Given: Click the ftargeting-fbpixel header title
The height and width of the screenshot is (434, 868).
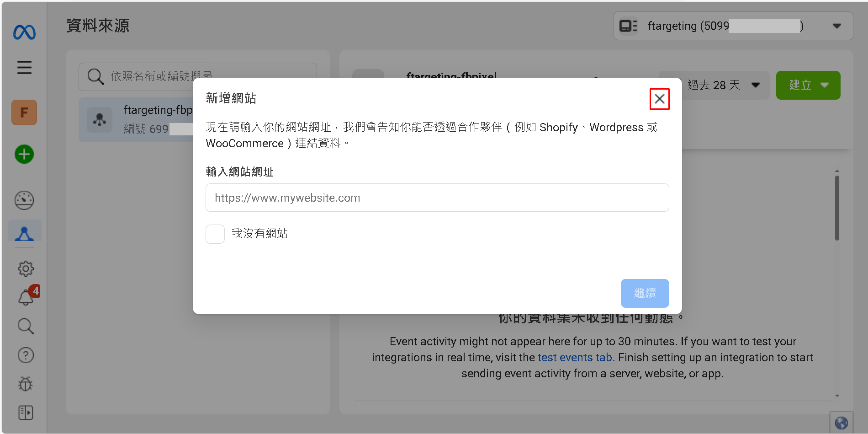Looking at the screenshot, I should (x=451, y=75).
